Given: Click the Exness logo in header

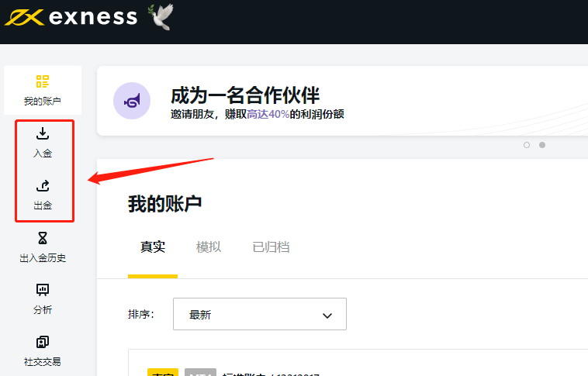Looking at the screenshot, I should coord(71,17).
